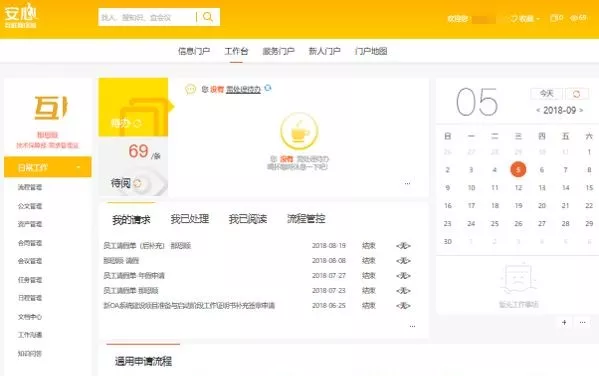Open 任务管理 in sidebar
The width and height of the screenshot is (599, 376).
[x=30, y=280]
